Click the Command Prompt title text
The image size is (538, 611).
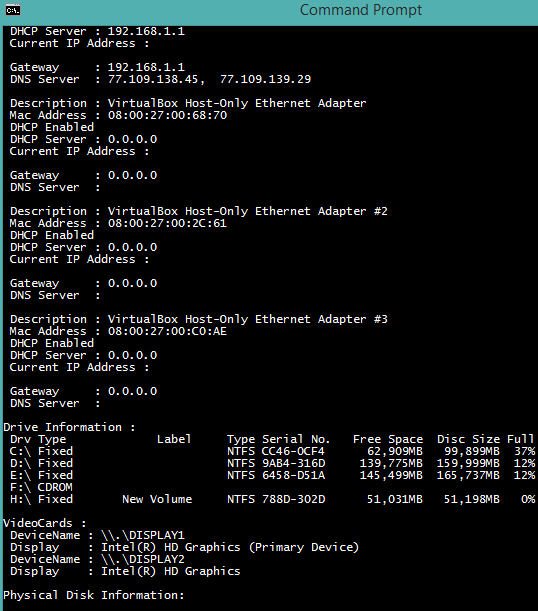click(x=361, y=10)
